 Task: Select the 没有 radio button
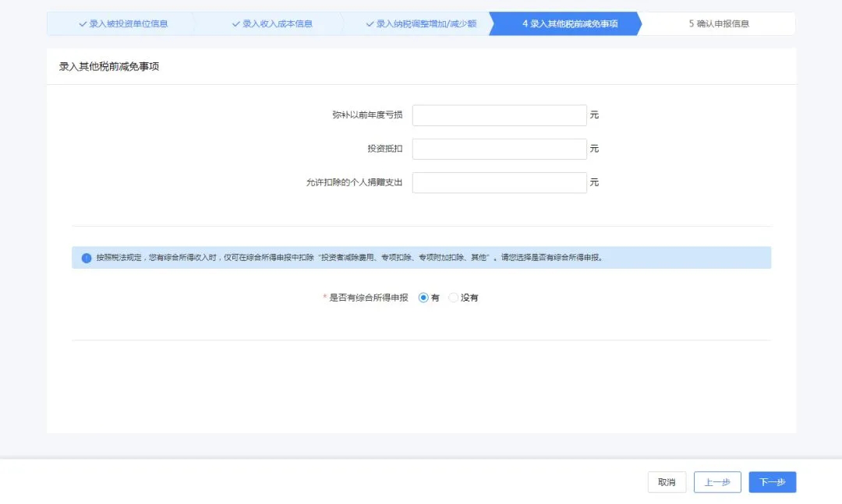point(453,298)
